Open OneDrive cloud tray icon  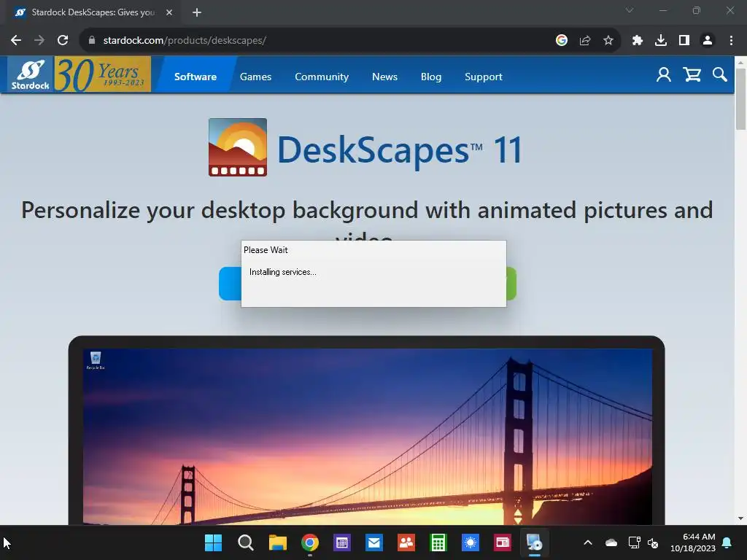(611, 542)
